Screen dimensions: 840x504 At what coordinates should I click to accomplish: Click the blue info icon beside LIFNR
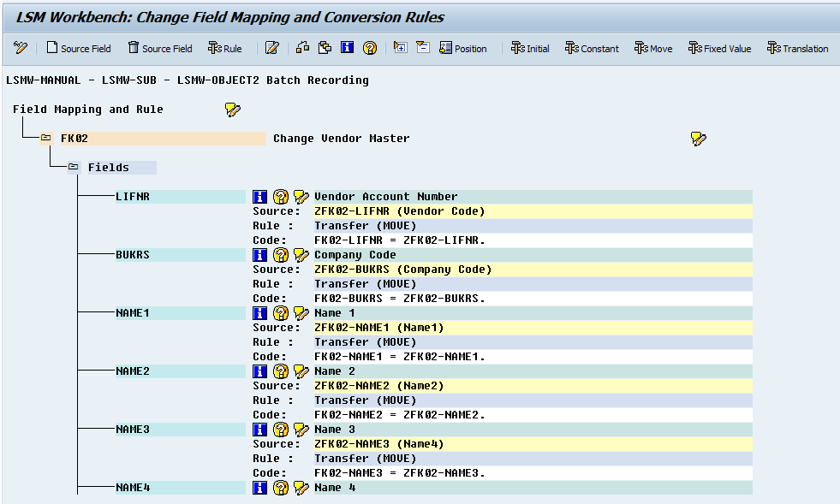coord(259,197)
